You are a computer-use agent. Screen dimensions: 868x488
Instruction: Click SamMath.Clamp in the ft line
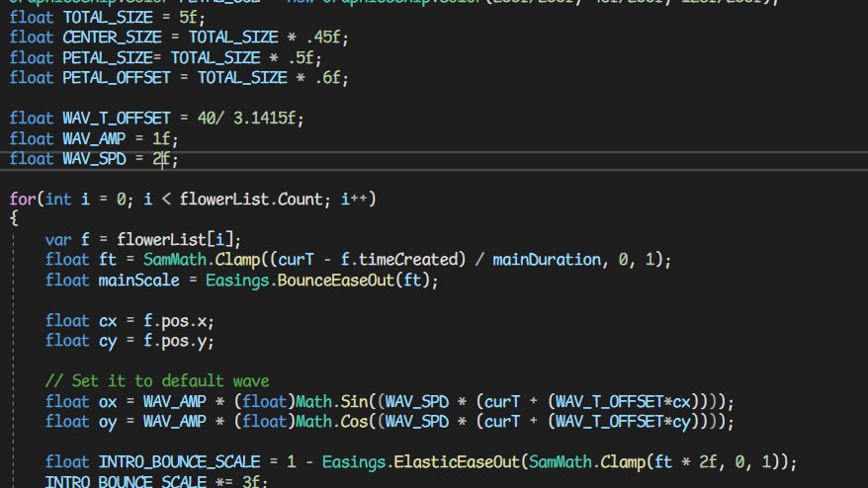202,260
